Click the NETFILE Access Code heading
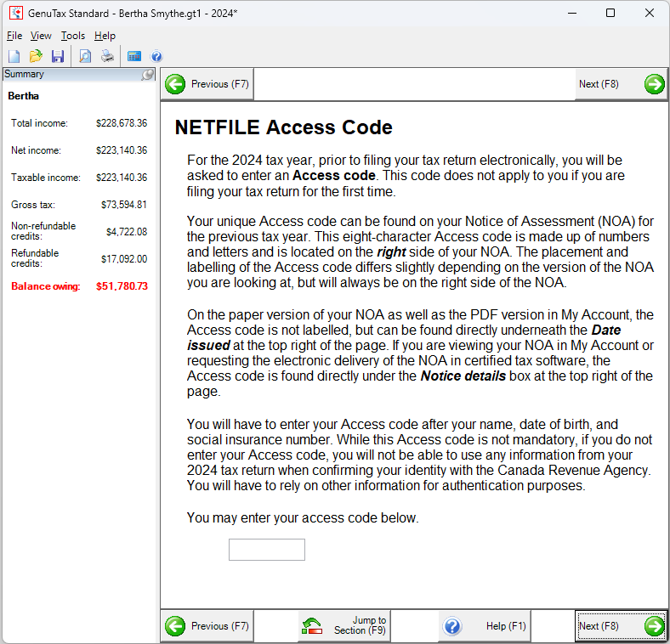This screenshot has height=644, width=670. click(x=284, y=127)
